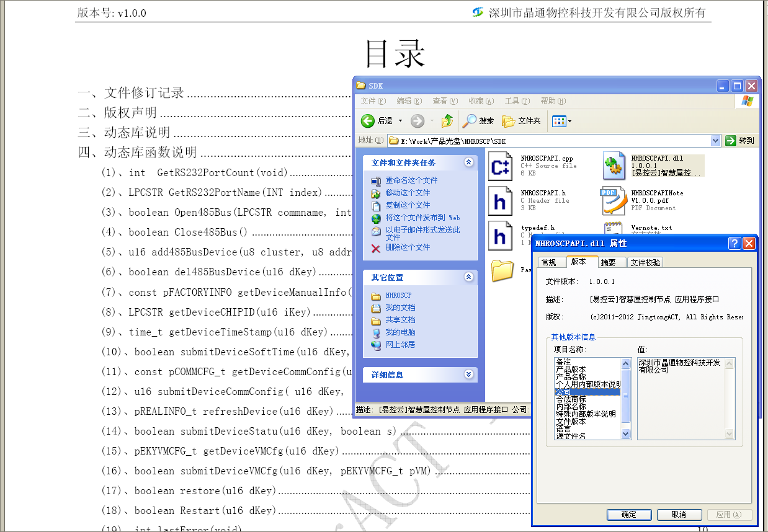The height and width of the screenshot is (532, 768).
Task: Open the Views dropdown in toolbar
Action: click(x=562, y=121)
